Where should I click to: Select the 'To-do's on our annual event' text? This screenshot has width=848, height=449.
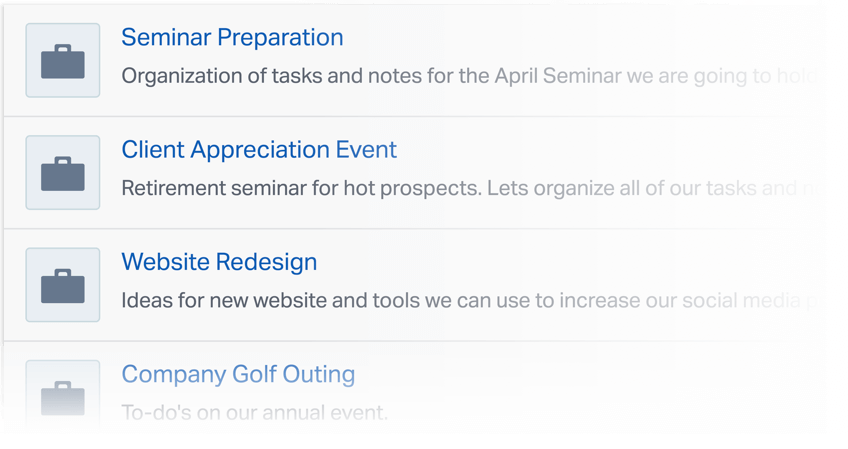[255, 412]
